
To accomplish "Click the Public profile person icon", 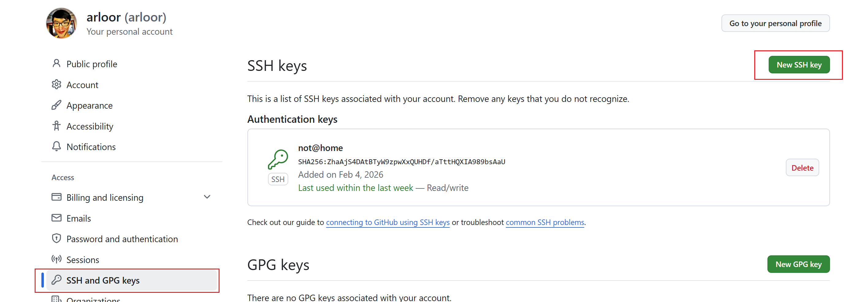I will [x=57, y=64].
